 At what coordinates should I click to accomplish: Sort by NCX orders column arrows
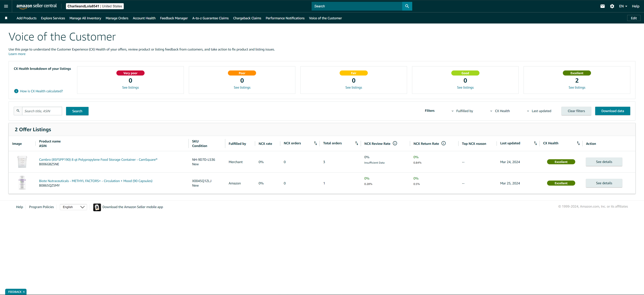[315, 143]
